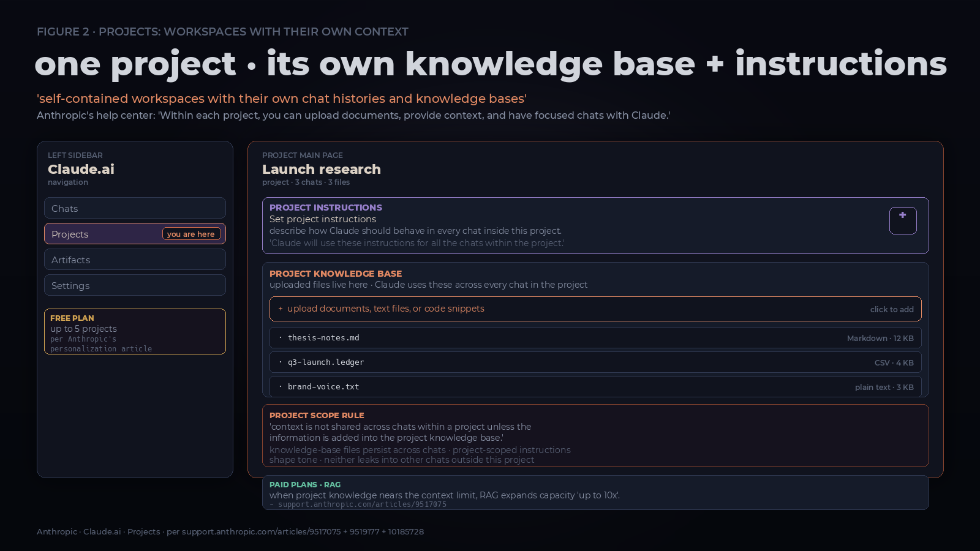
Task: Click the upload documents row to add files
Action: (x=595, y=309)
